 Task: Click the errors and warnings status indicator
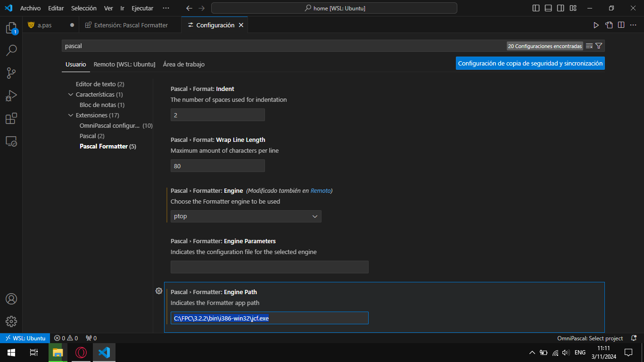point(66,338)
